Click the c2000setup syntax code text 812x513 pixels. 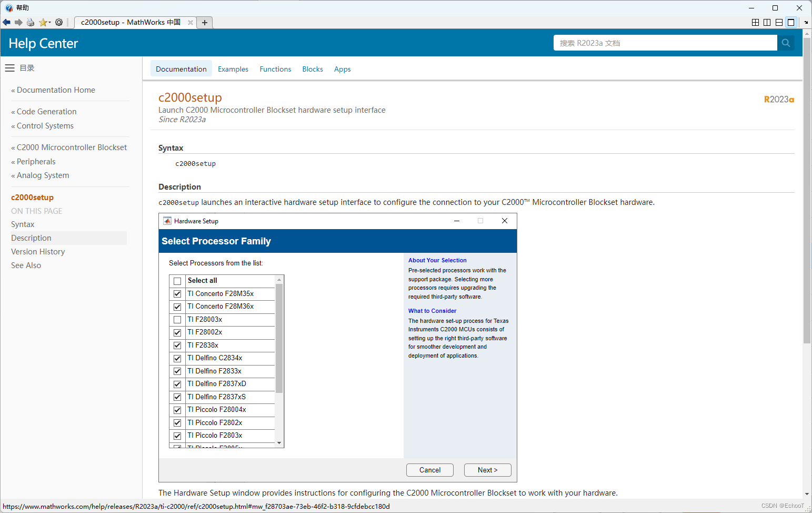[x=195, y=164]
